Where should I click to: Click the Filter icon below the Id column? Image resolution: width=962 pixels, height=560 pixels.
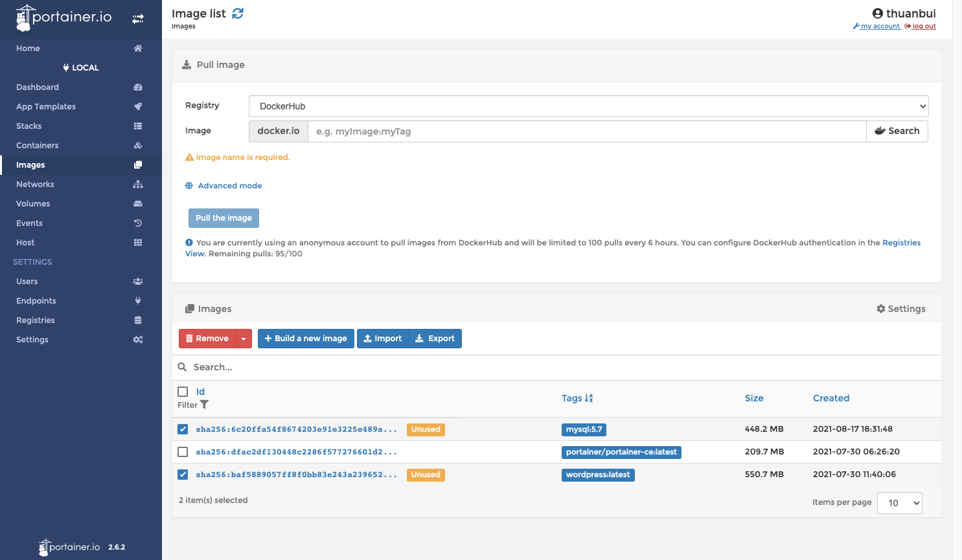point(204,404)
